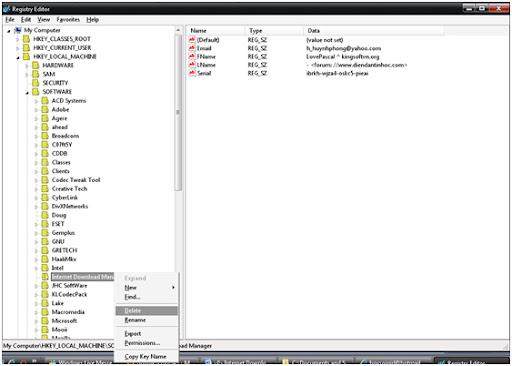Expand the Codec Tweak Tool node arrow
The height and width of the screenshot is (366, 512).
[x=37, y=180]
